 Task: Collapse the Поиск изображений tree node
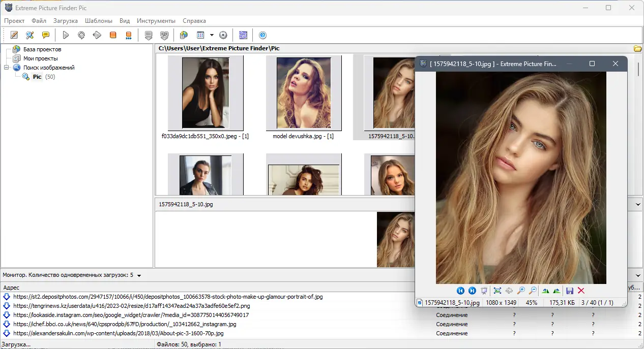point(7,68)
